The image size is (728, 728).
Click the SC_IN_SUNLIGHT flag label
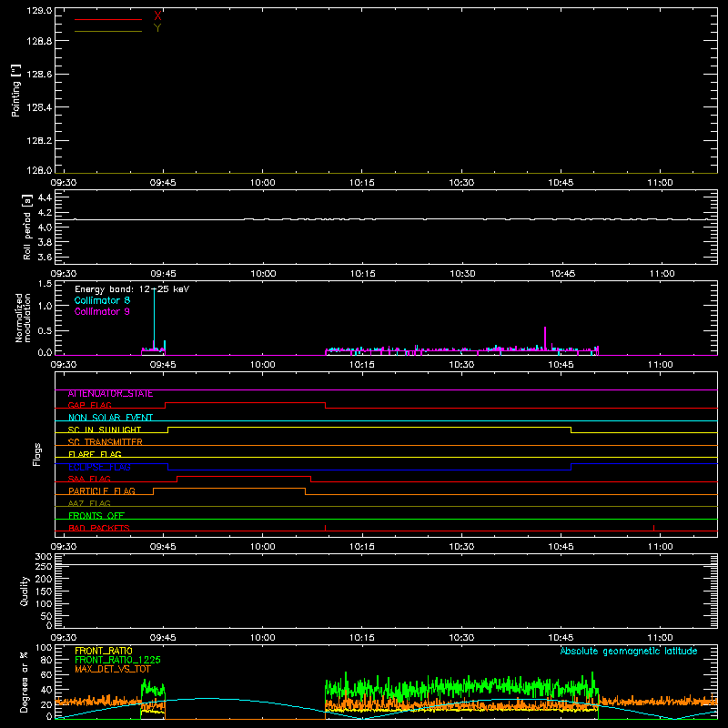click(105, 430)
